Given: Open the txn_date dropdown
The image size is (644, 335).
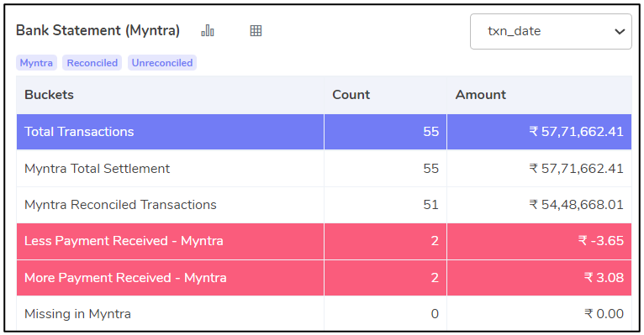Looking at the screenshot, I should coord(551,32).
